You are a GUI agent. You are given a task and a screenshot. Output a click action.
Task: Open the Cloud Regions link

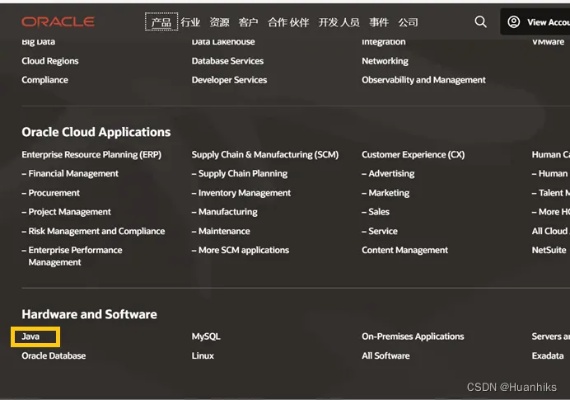click(50, 61)
